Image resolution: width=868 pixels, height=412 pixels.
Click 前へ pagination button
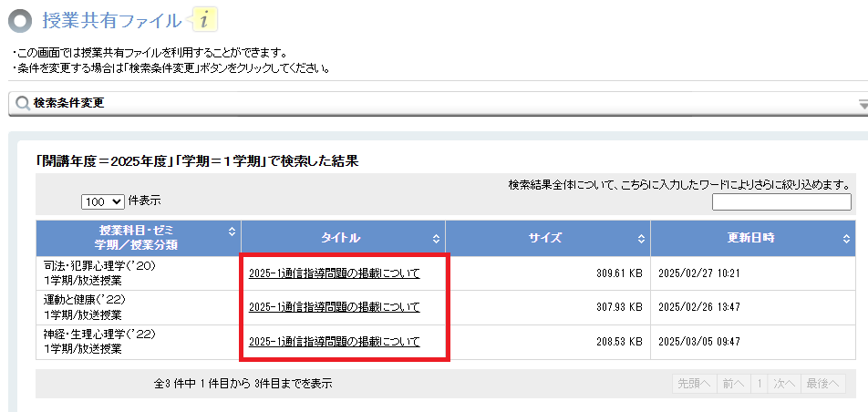734,383
